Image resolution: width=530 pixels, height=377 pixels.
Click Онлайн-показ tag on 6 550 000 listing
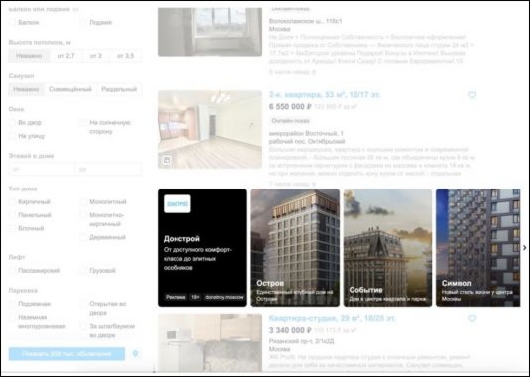pos(290,121)
